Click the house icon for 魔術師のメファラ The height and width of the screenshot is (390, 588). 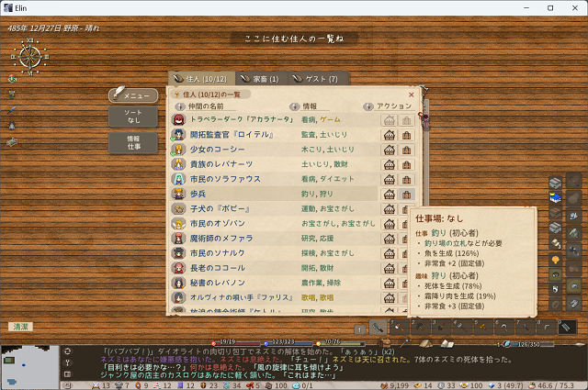tap(390, 239)
